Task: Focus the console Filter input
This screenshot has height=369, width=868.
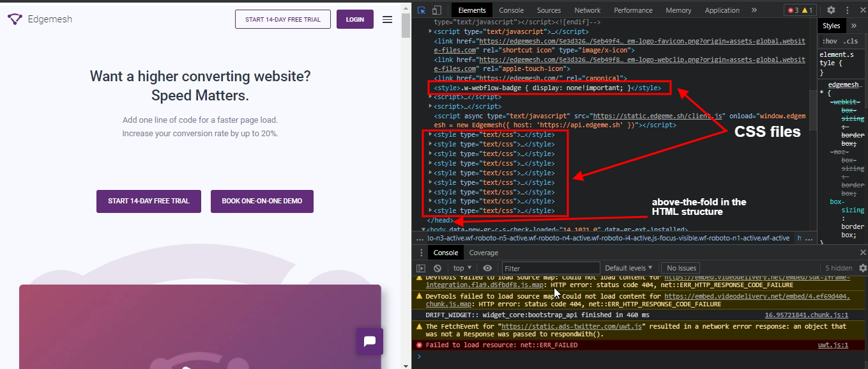Action: pyautogui.click(x=551, y=268)
